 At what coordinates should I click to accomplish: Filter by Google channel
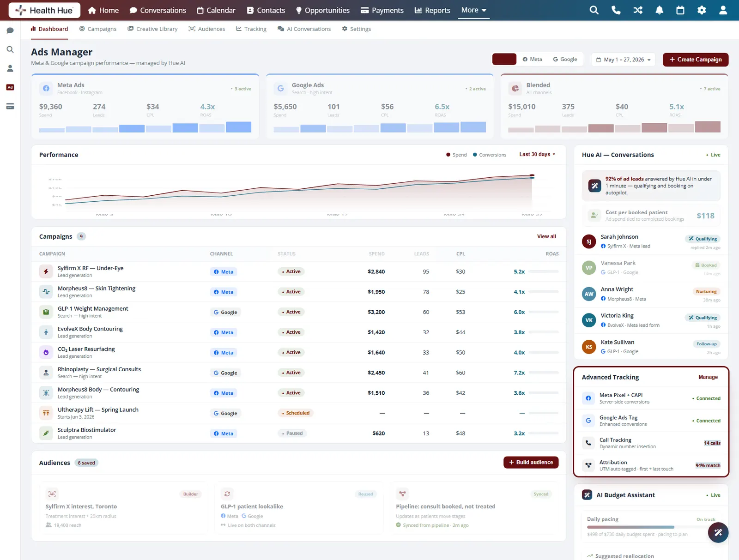point(565,59)
